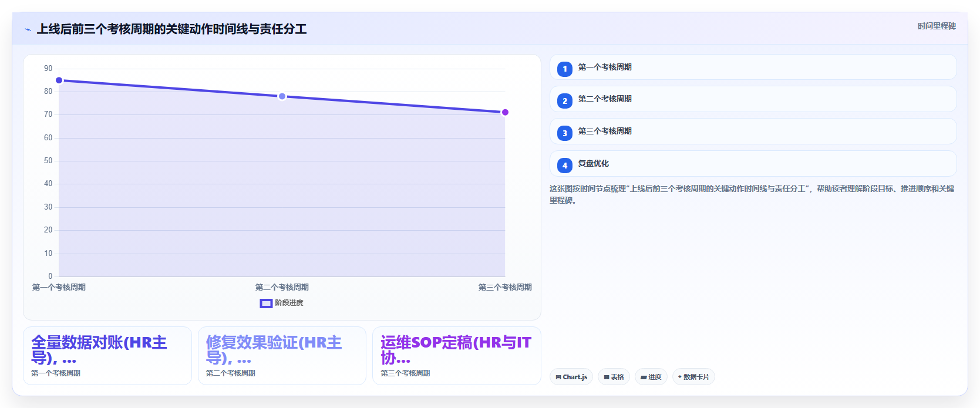Select the 第二个考核周期 list row
This screenshot has height=408, width=980.
pyautogui.click(x=753, y=99)
